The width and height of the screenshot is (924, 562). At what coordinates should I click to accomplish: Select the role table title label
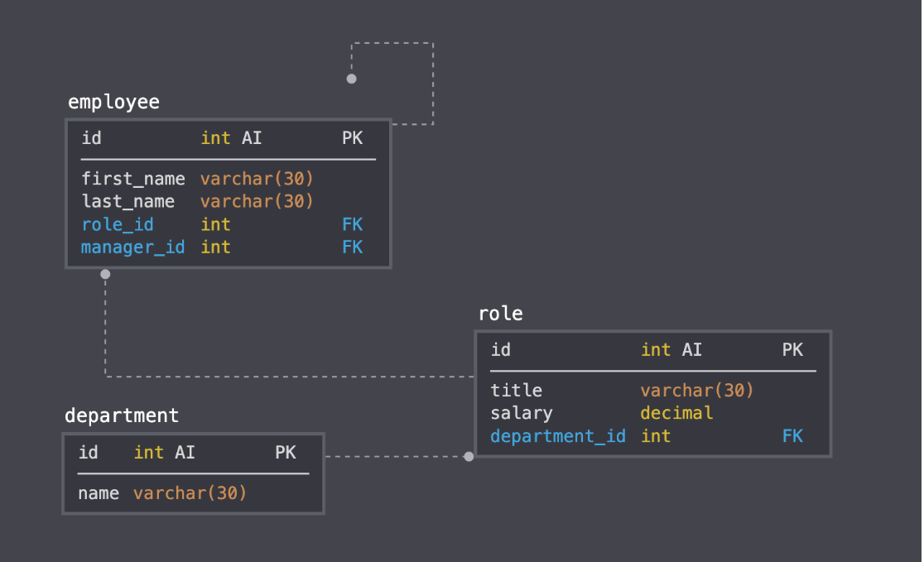coord(500,314)
